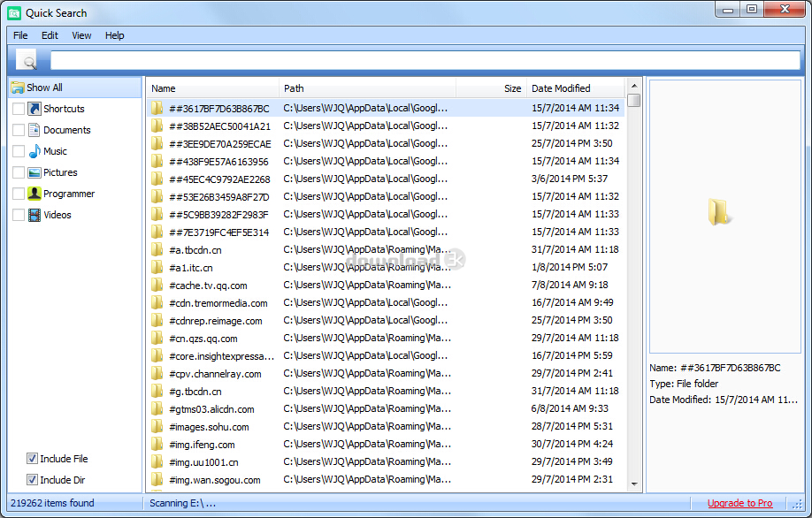Open the Help menu
Image resolution: width=812 pixels, height=518 pixels.
114,35
